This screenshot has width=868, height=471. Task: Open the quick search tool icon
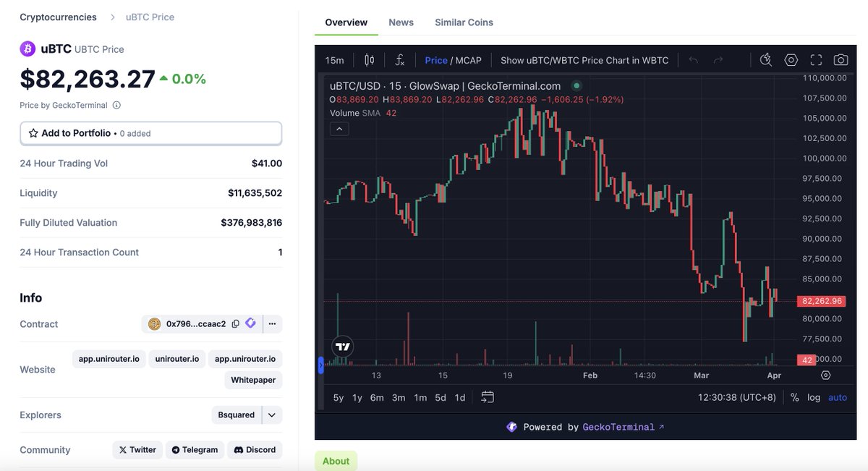(x=766, y=60)
